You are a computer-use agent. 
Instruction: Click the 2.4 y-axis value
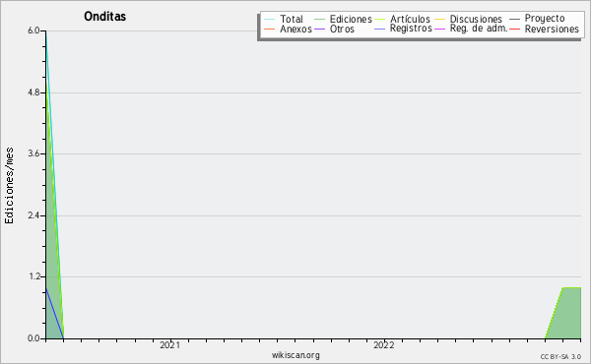point(33,215)
